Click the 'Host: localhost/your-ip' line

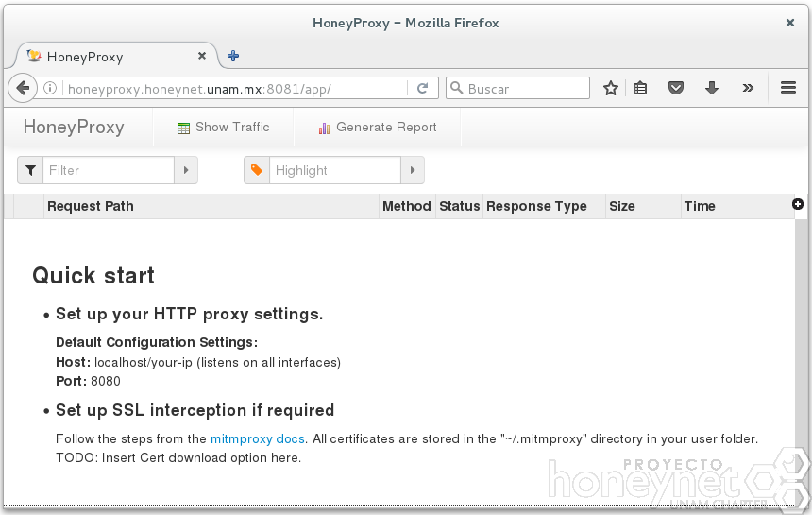[x=198, y=362]
